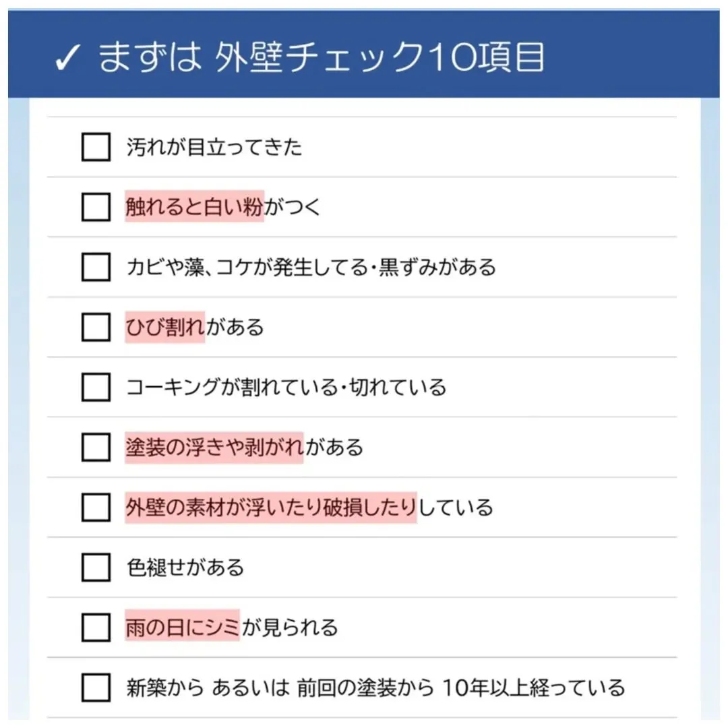728x728 pixels.
Task: Tick the 触れると白い粉がつく checkbox
Action: (x=96, y=207)
